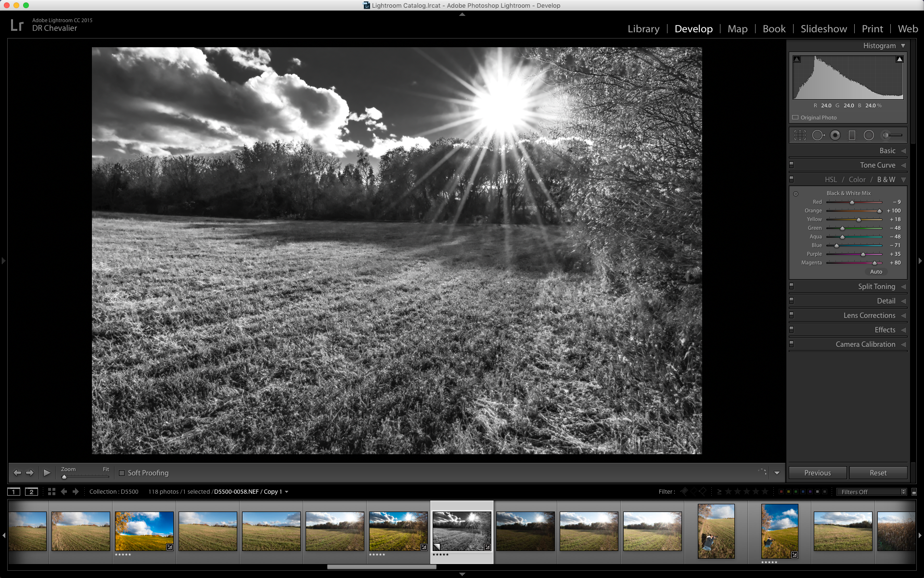Select the blue-sky five-star thumbnail in filmstrip
The image size is (924, 578).
144,531
